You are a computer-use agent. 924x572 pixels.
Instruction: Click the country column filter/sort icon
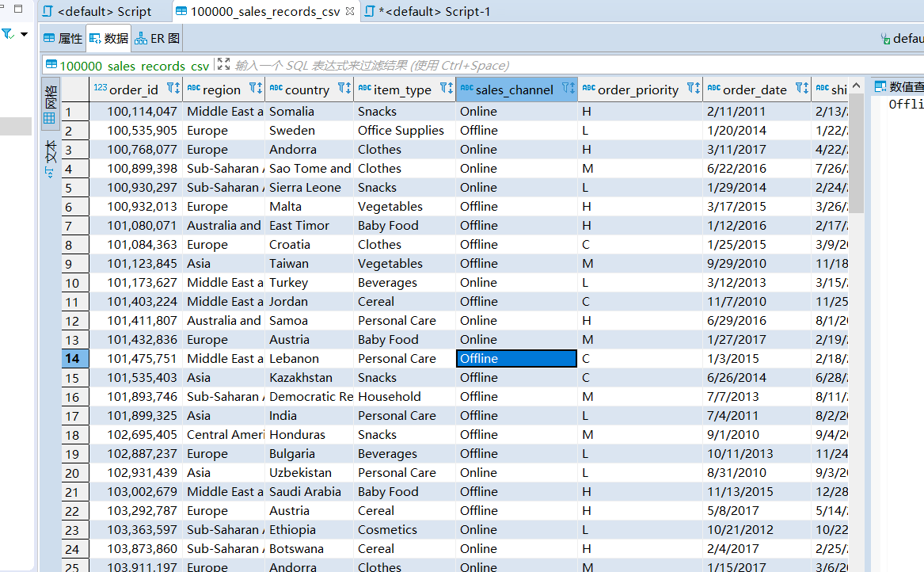tap(344, 89)
